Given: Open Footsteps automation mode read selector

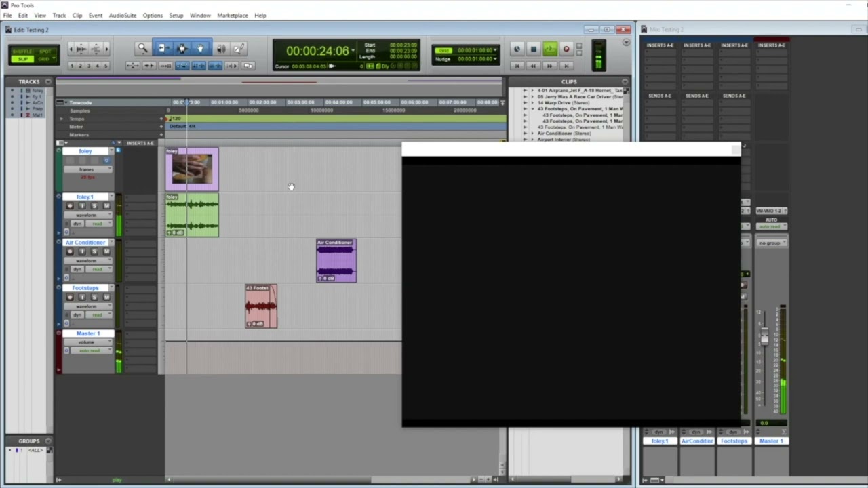Looking at the screenshot, I should tap(100, 314).
